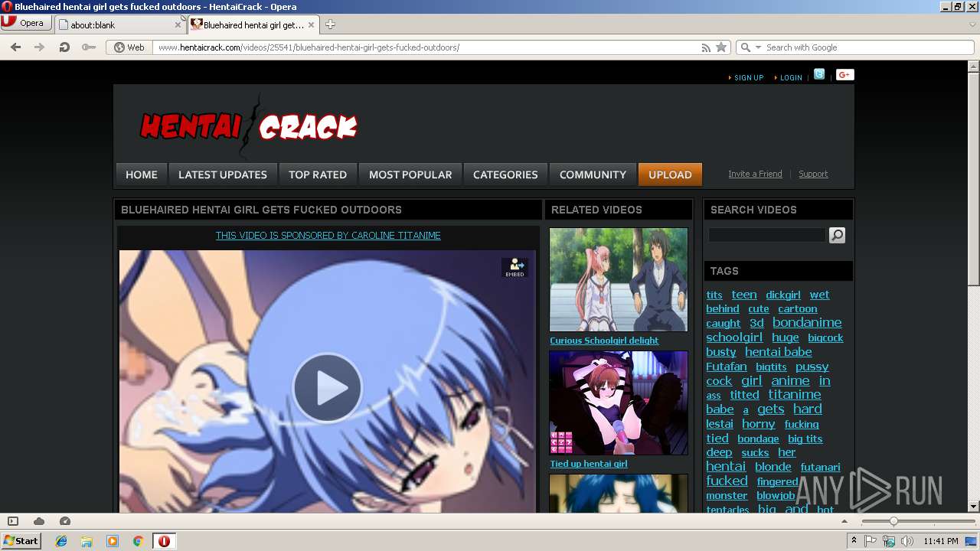Select the 'anime' tag
This screenshot has height=551, width=980.
point(790,380)
